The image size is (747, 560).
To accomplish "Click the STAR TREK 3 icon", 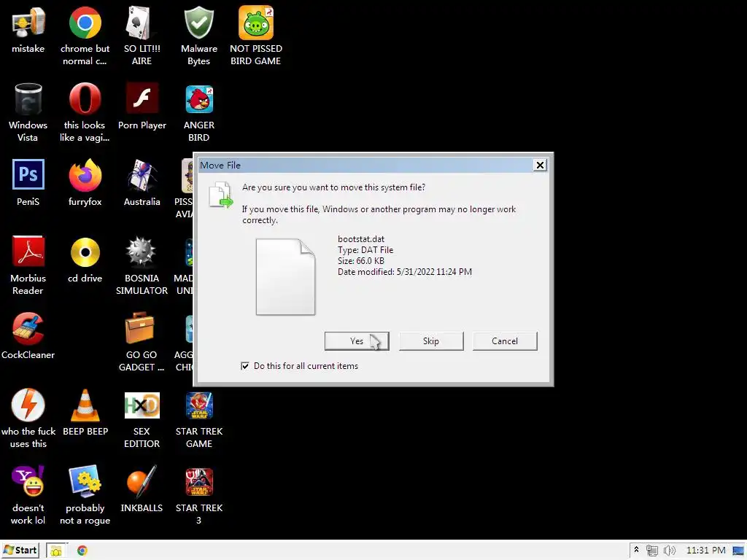I will point(199,482).
